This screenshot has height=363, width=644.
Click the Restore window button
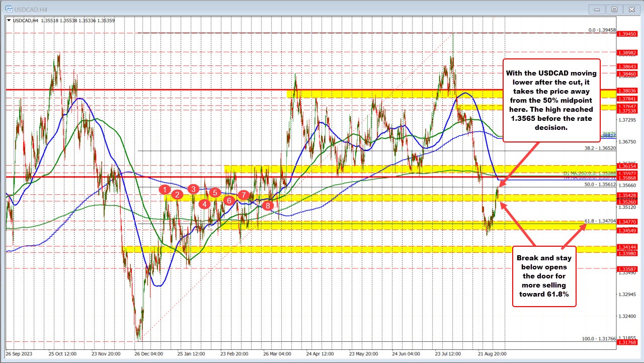tap(614, 9)
